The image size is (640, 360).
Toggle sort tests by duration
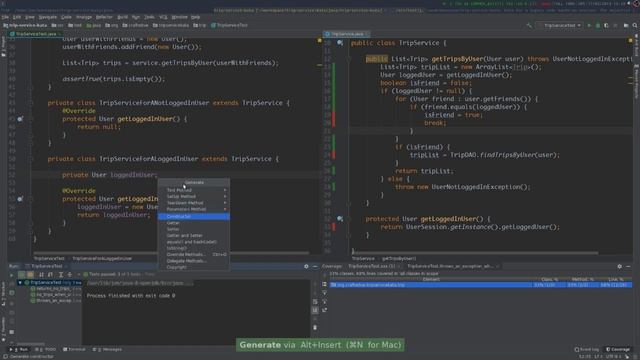[50, 275]
